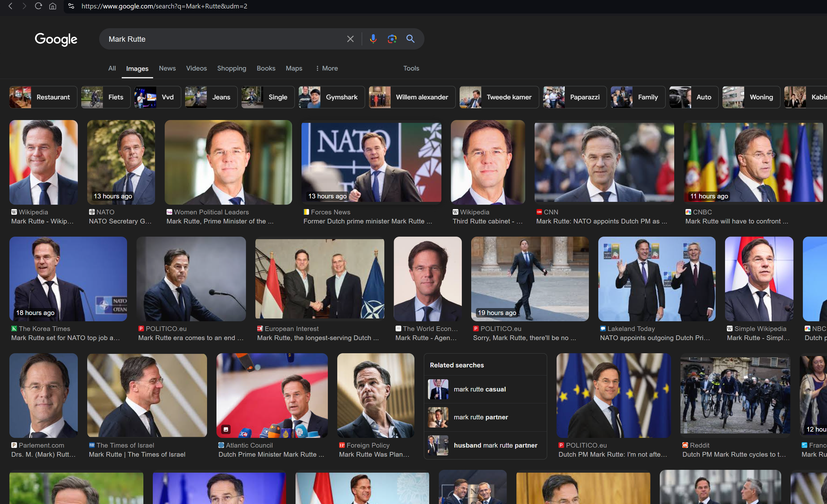Open the Maps tab
Image resolution: width=827 pixels, height=504 pixels.
pyautogui.click(x=294, y=68)
